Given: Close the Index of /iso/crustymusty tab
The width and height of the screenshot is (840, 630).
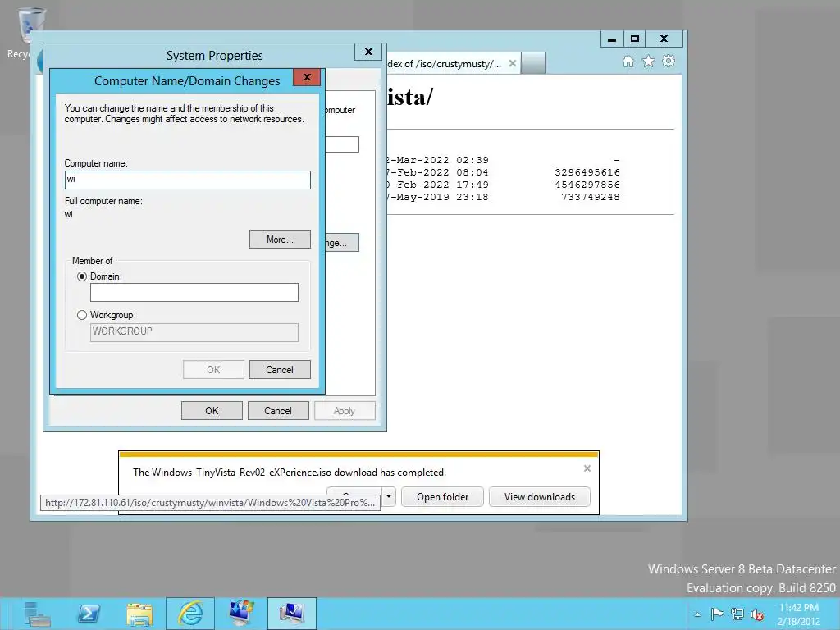Looking at the screenshot, I should pos(513,63).
